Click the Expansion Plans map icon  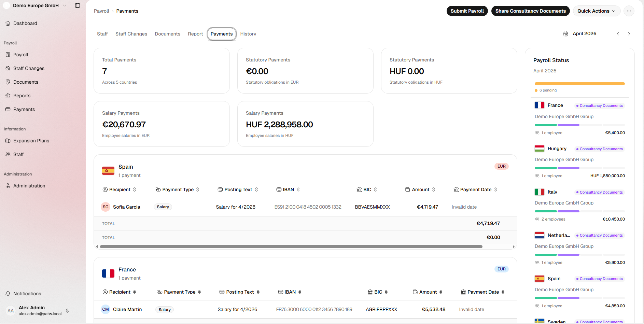[x=8, y=141]
